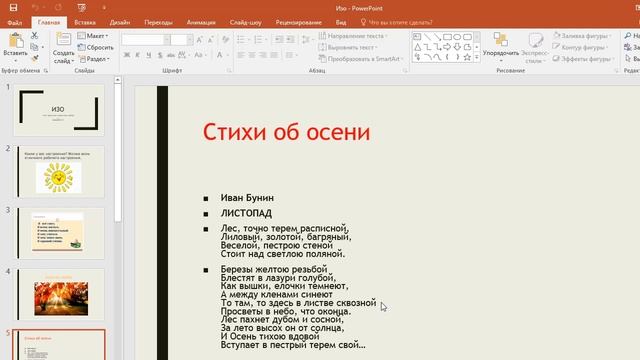Toggle Underline (Ч) formatting
The width and height of the screenshot is (640, 360).
149,55
